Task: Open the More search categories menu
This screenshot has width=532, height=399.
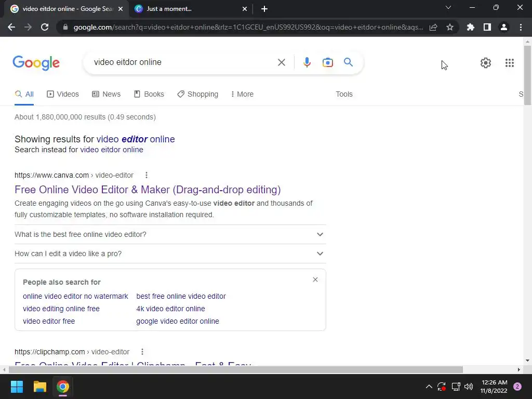Action: click(242, 95)
